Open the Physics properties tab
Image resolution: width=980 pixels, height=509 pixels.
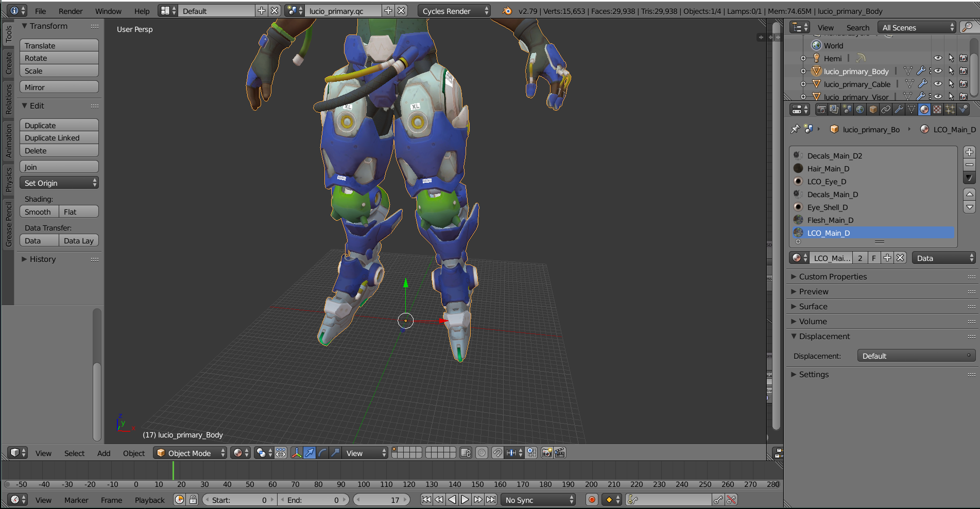[x=963, y=109]
